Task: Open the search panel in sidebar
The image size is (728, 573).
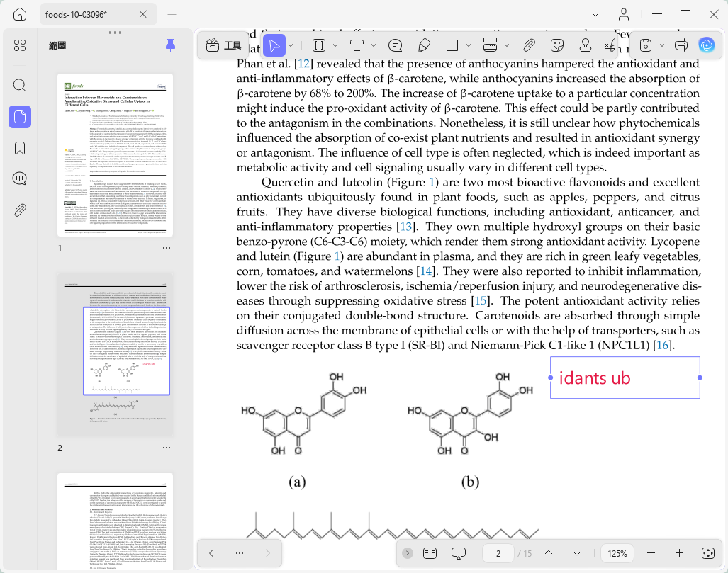Action: 20,86
